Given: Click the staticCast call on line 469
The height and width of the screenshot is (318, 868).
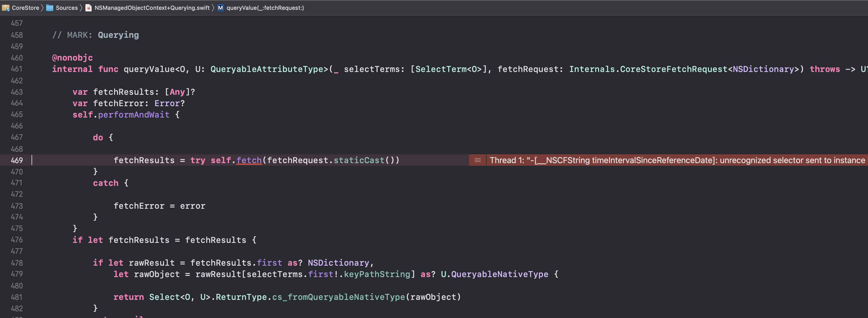Looking at the screenshot, I should tap(359, 160).
